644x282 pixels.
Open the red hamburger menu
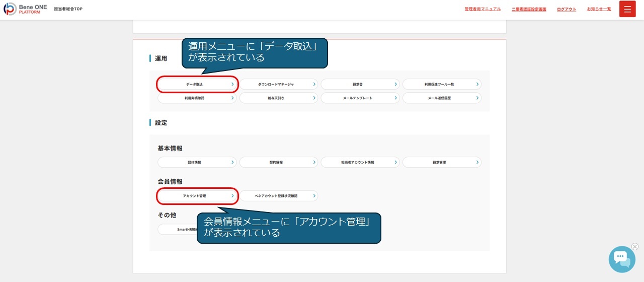point(627,9)
